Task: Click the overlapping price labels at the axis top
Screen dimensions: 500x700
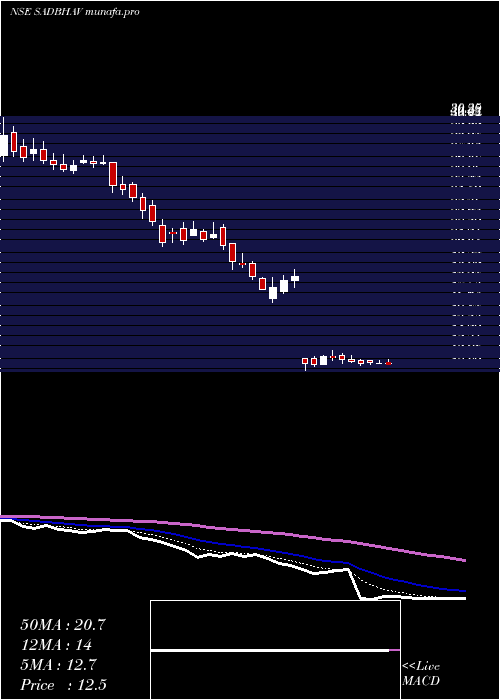Action: [466, 108]
